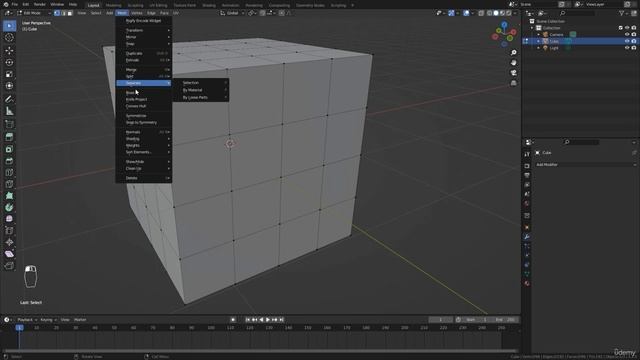Toggle visibility eye of Light in outliner
The image size is (640, 360).
click(627, 48)
